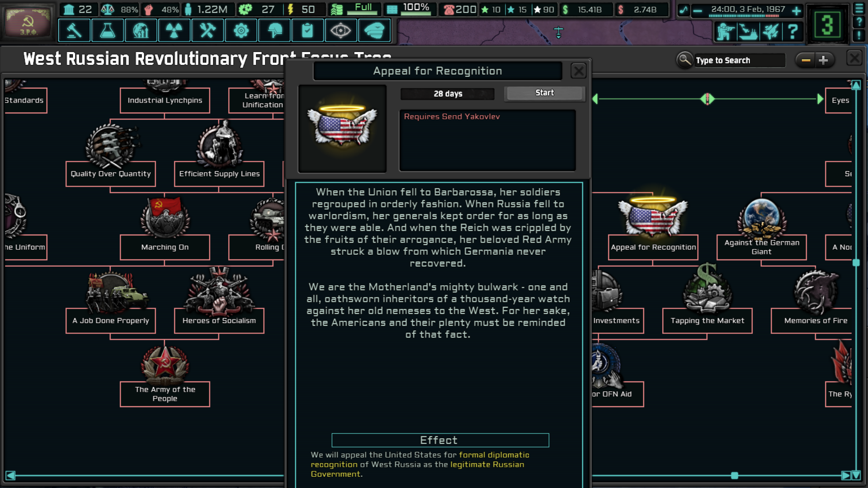The width and height of the screenshot is (868, 488).
Task: Open the nuclear radiation menu icon
Action: 174,31
